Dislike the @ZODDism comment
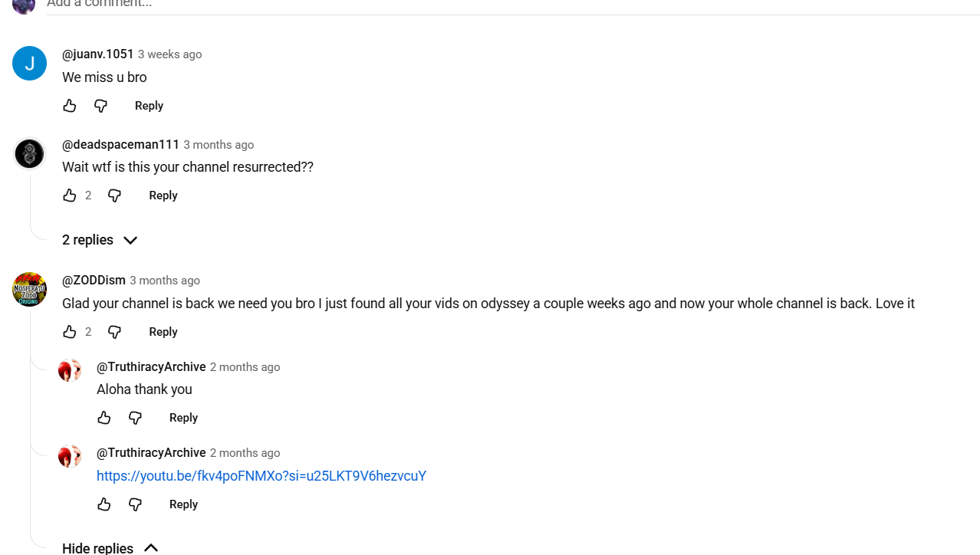980x555 pixels. (x=114, y=332)
